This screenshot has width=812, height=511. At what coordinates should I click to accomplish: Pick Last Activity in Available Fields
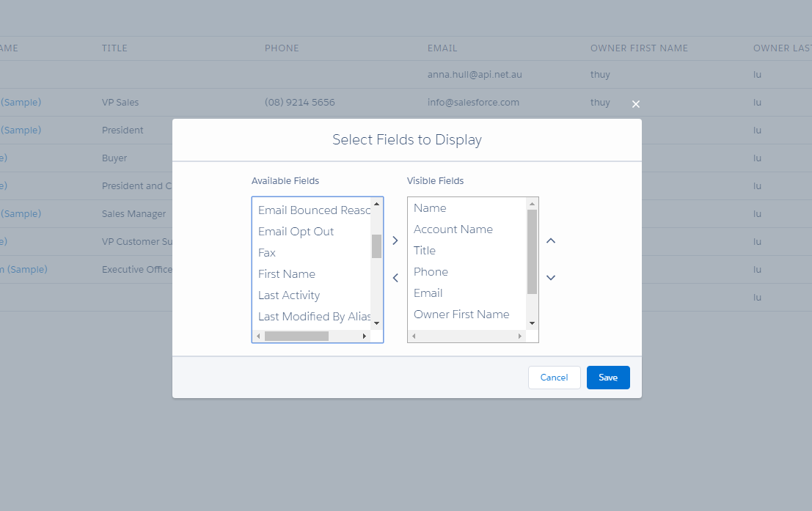[289, 295]
